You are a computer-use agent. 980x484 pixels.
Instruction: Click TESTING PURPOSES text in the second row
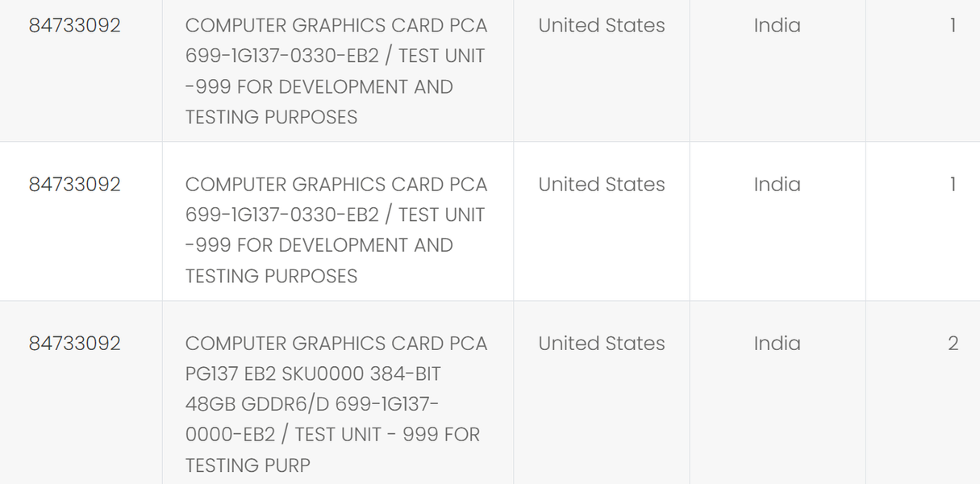(271, 276)
